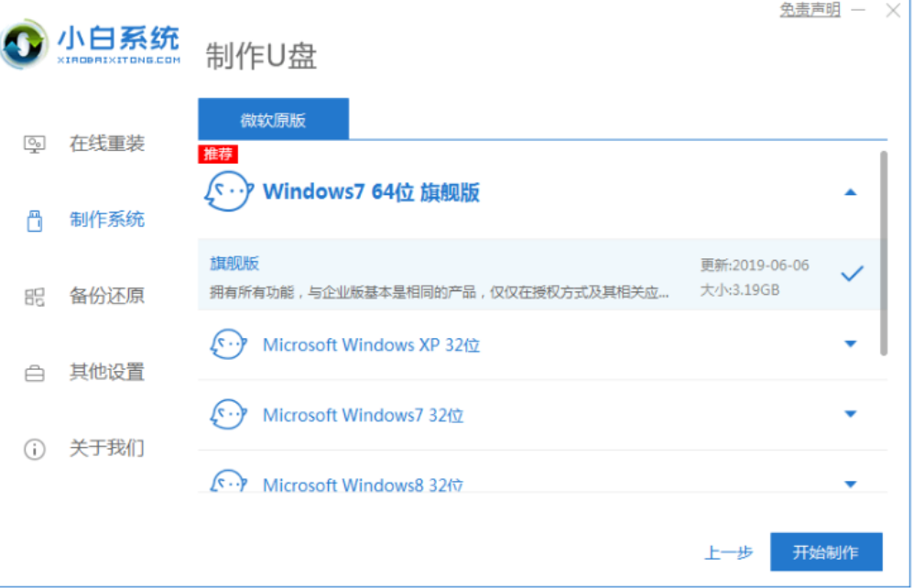Click the Windows7 64位 旗舰版 face icon
Image resolution: width=913 pixels, height=588 pixels.
(226, 192)
